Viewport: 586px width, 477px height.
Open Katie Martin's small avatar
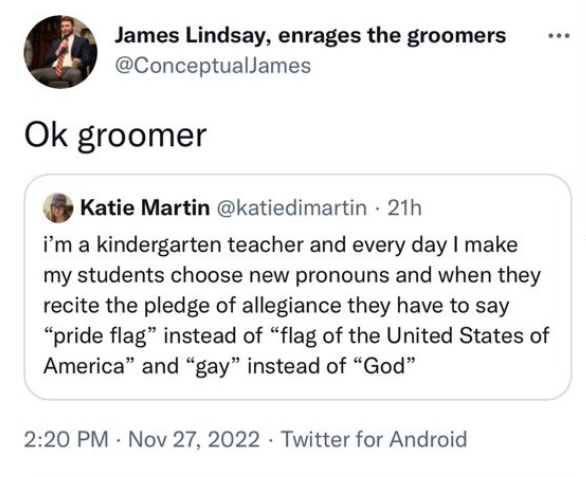click(x=58, y=208)
